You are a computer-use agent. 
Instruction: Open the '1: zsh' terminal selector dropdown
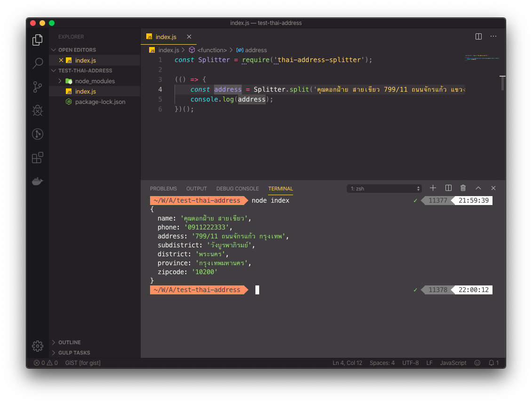(x=384, y=189)
